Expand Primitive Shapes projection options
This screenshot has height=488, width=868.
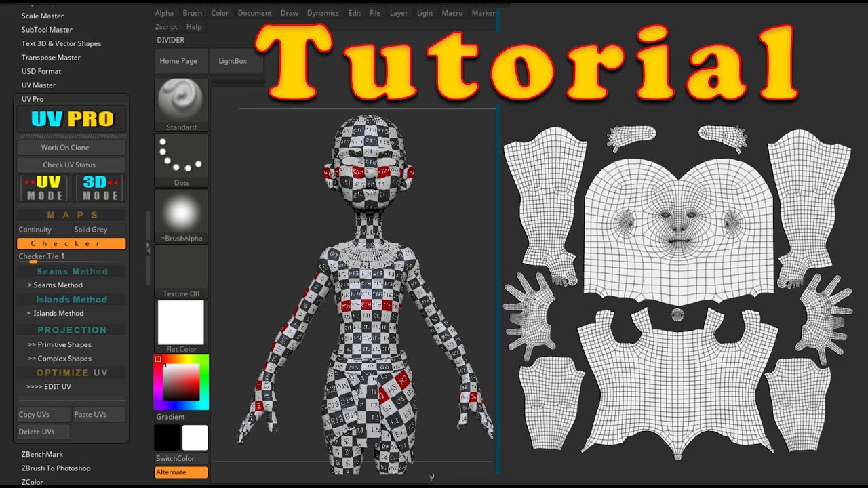(x=60, y=344)
